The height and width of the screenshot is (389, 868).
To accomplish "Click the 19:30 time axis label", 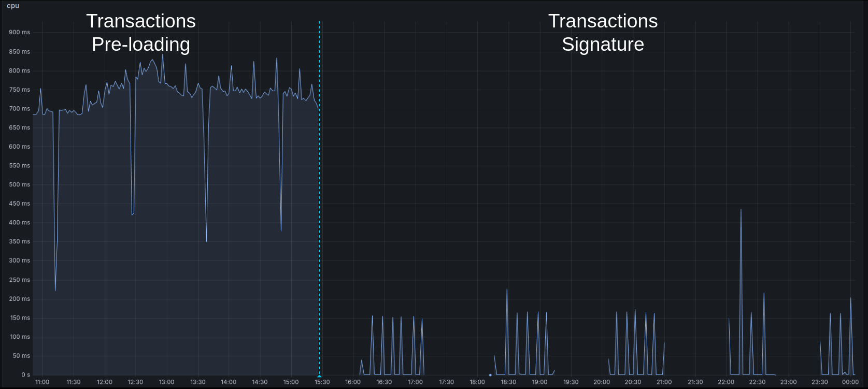I will [x=571, y=382].
